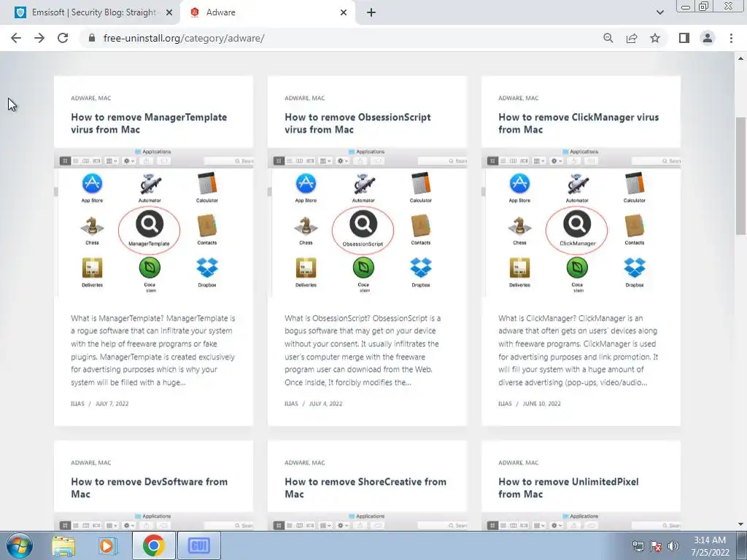Go forward in browser history
This screenshot has width=747, height=560.
tap(39, 38)
